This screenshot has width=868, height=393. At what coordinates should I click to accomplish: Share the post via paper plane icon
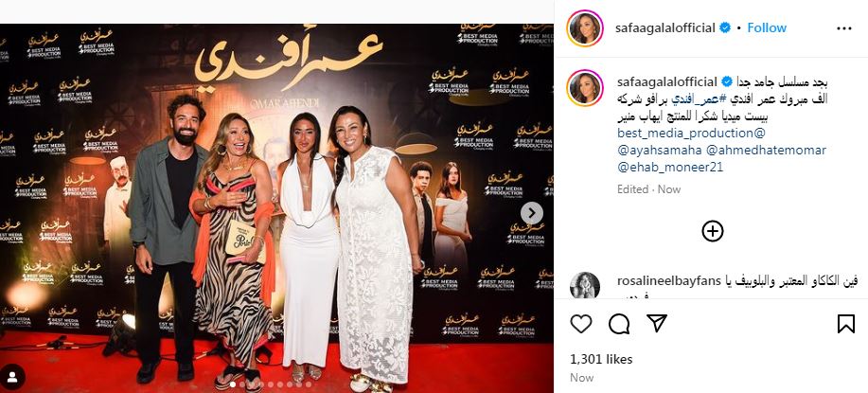click(x=657, y=323)
